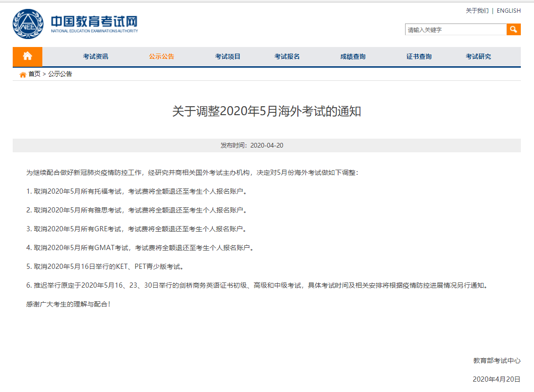Viewport: 534px width, 392px height.
Task: Click the orange home icon in navbar
Action: click(x=27, y=56)
